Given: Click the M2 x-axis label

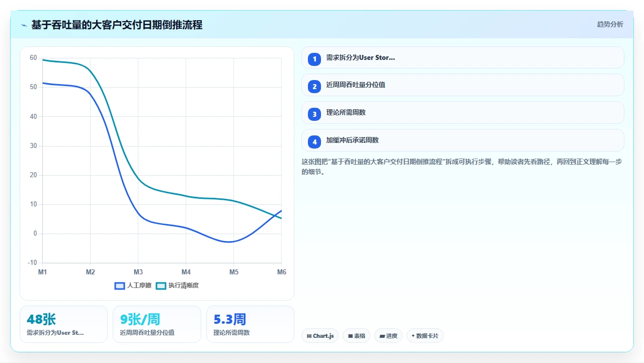Looking at the screenshot, I should 91,272.
